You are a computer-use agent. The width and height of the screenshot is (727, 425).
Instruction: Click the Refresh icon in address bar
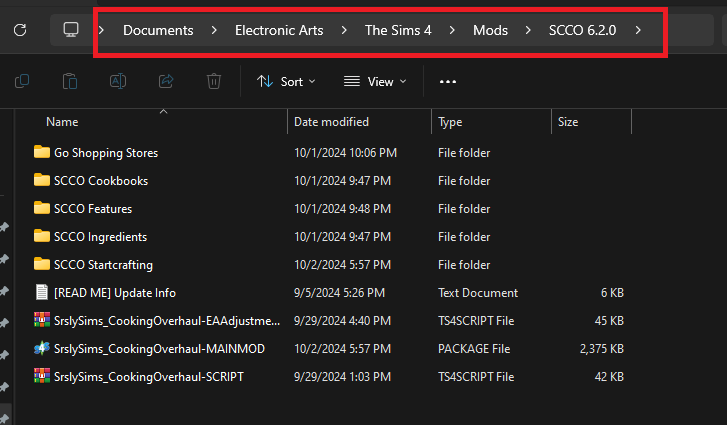[x=19, y=30]
